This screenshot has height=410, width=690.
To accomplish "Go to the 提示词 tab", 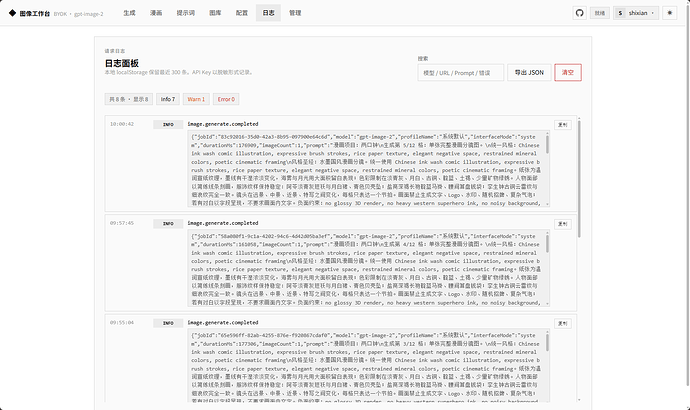I will pos(186,13).
